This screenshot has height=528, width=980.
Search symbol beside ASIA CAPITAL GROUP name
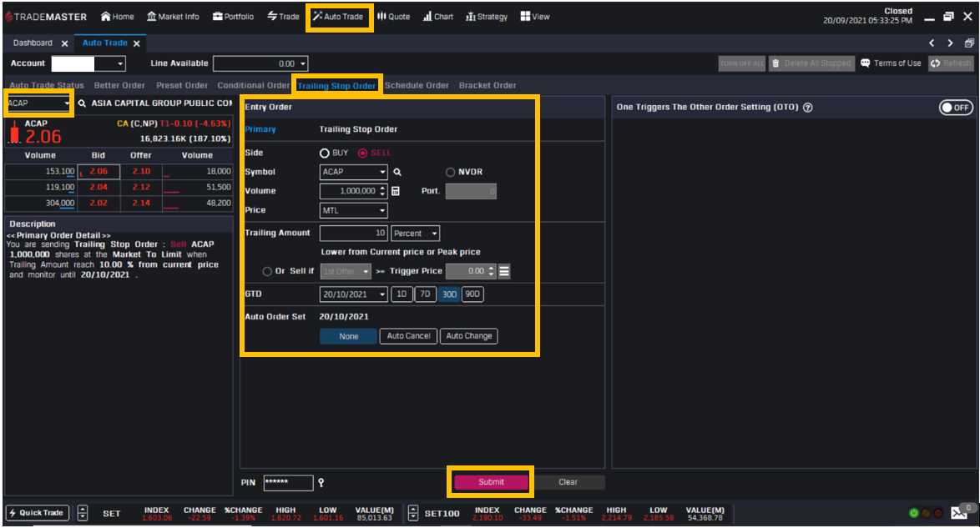(x=82, y=103)
